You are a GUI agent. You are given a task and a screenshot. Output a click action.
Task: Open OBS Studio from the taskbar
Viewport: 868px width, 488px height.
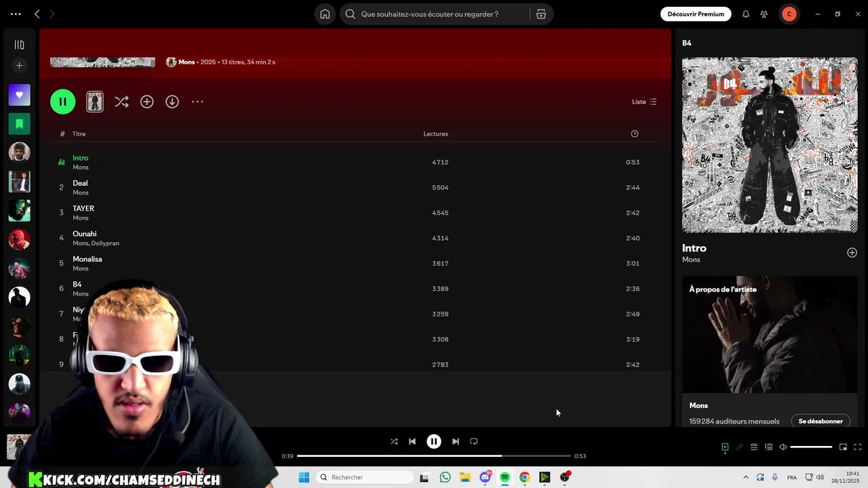(565, 477)
